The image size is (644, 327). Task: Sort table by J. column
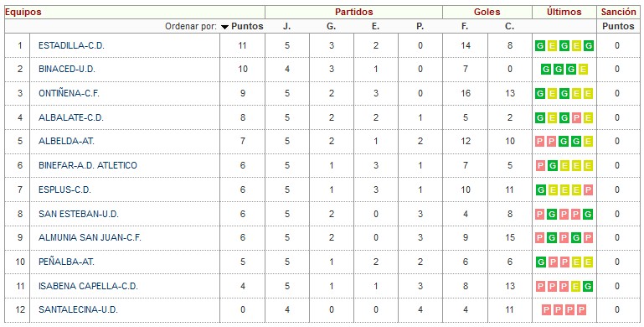286,26
